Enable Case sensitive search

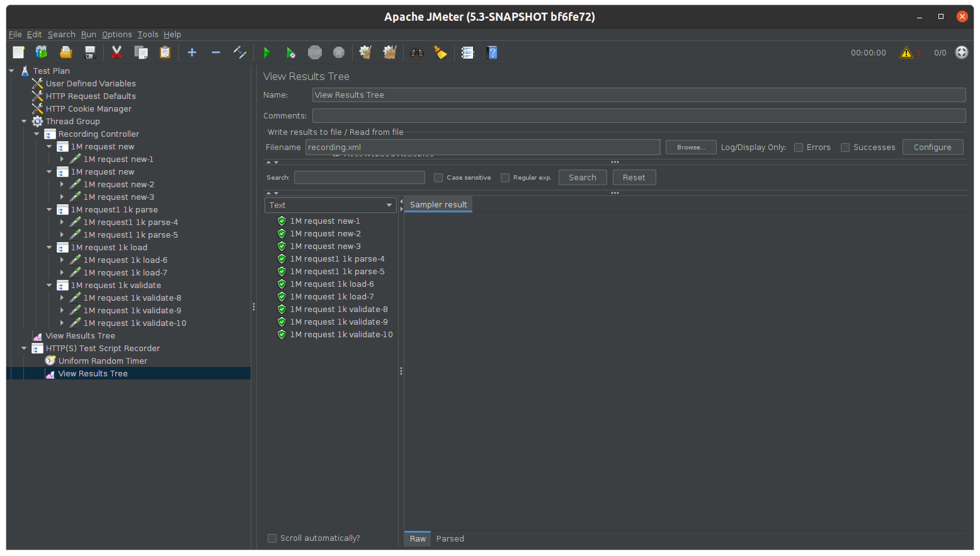pos(438,177)
